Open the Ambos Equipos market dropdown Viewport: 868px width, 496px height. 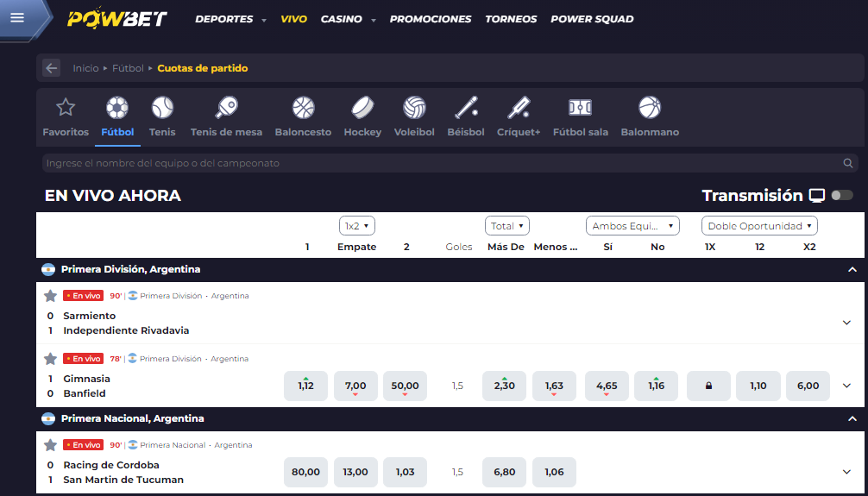(632, 226)
